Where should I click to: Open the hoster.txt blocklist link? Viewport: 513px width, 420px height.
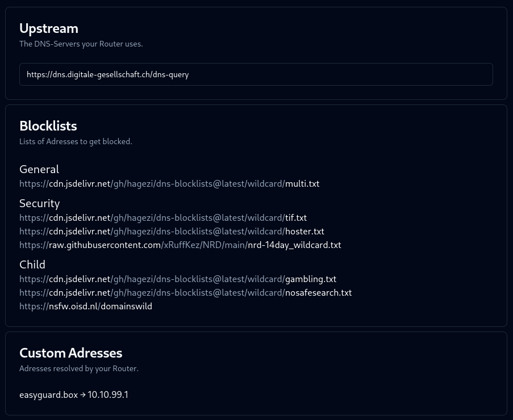tap(172, 232)
